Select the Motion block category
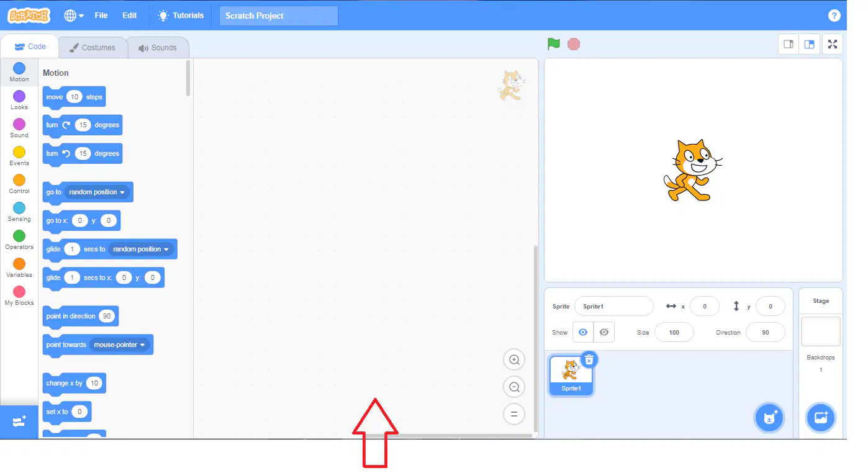868x473 pixels. (19, 72)
